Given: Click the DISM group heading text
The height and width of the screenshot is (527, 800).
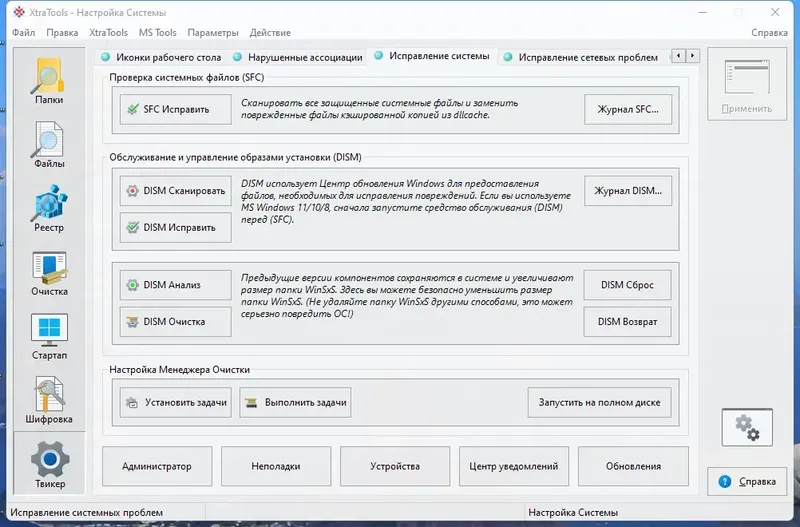Looking at the screenshot, I should tap(235, 157).
